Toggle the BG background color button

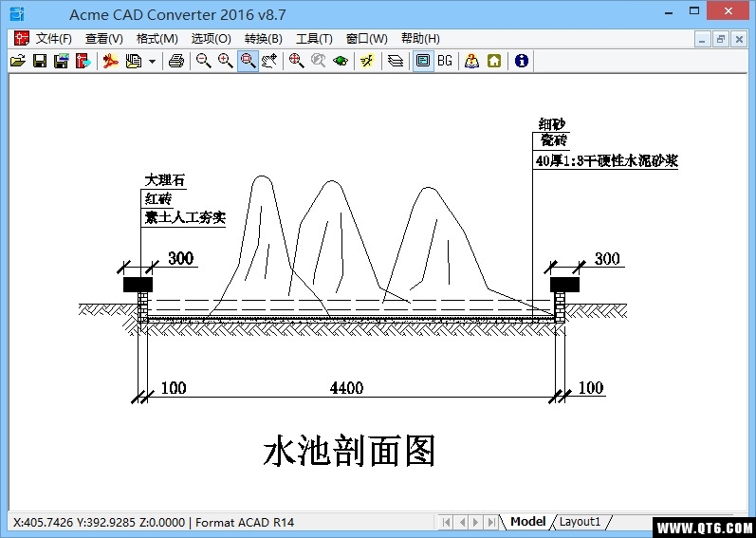[x=445, y=61]
